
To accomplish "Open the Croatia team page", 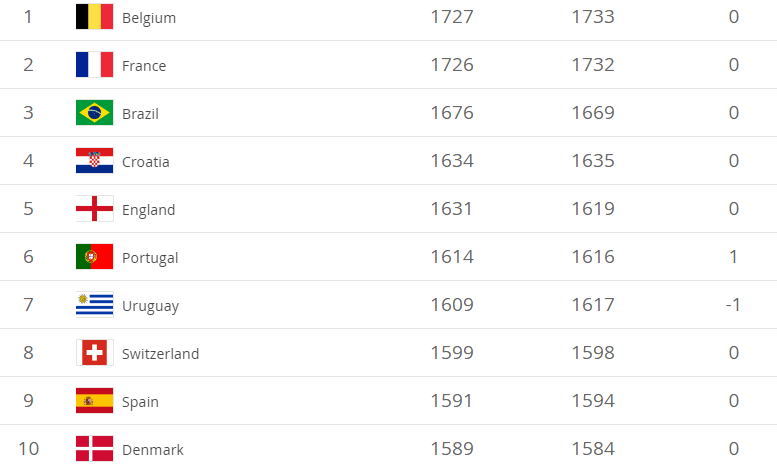I will point(146,162).
